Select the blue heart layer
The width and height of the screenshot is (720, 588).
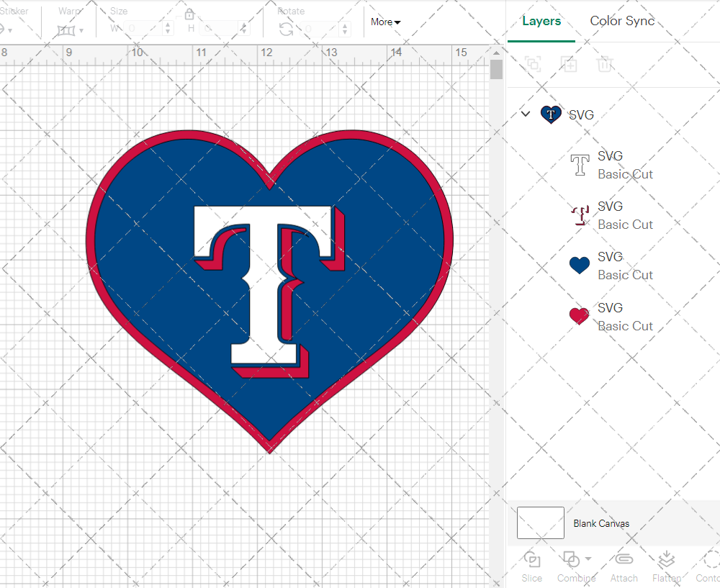[x=580, y=266]
